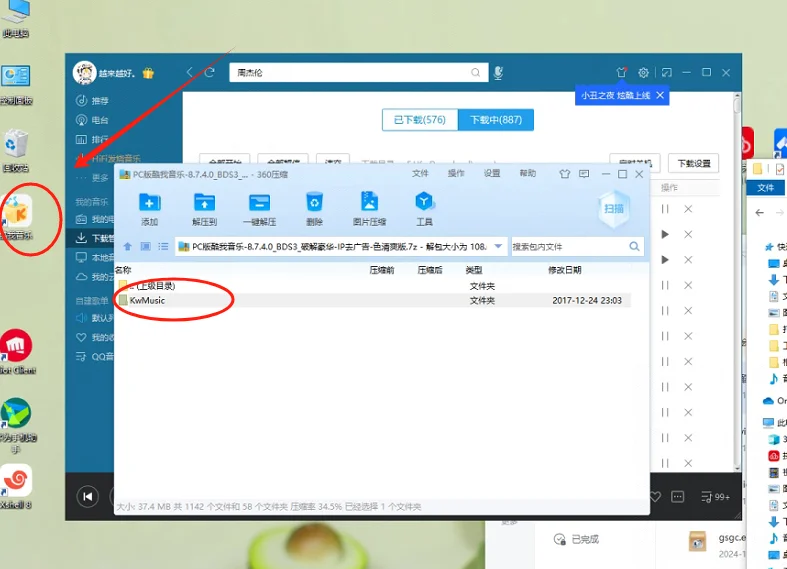Expand 更多 in Kuwo sidebar
This screenshot has height=569, width=787.
[92, 178]
